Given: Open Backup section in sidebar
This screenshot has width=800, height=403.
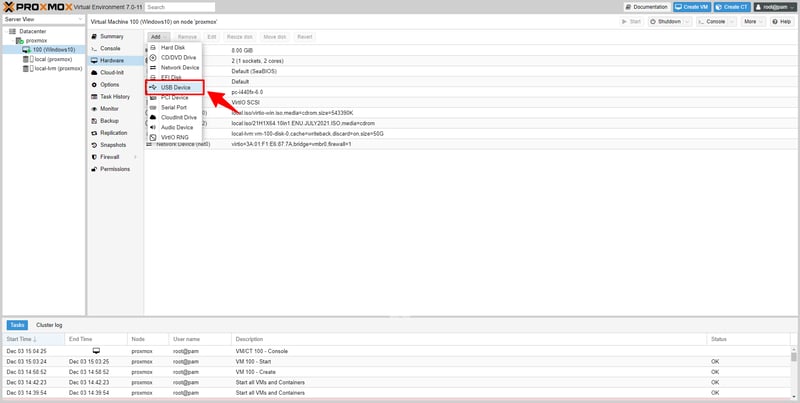Looking at the screenshot, I should (x=109, y=120).
